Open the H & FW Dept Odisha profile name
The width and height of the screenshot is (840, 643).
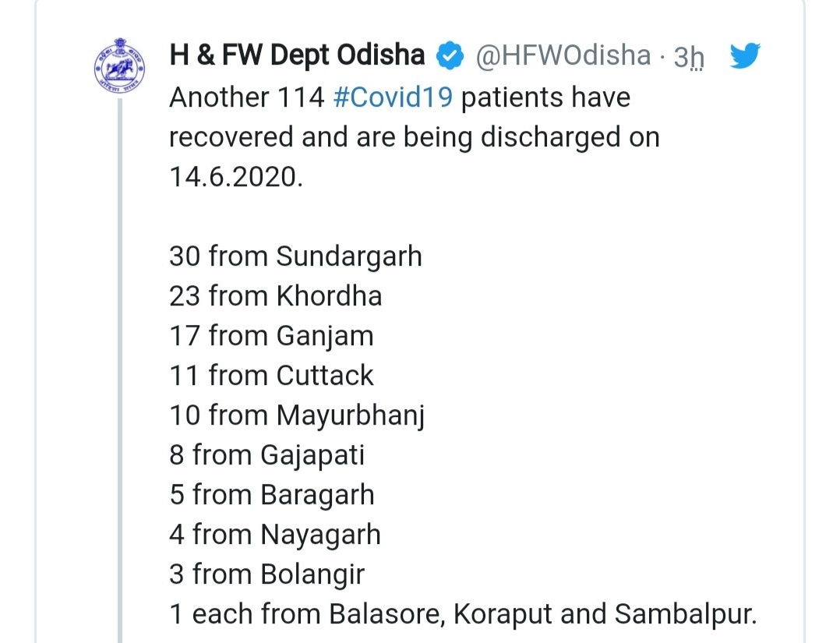(297, 55)
